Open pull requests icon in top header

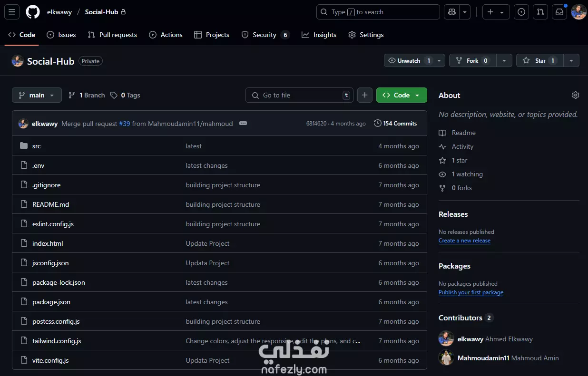540,12
